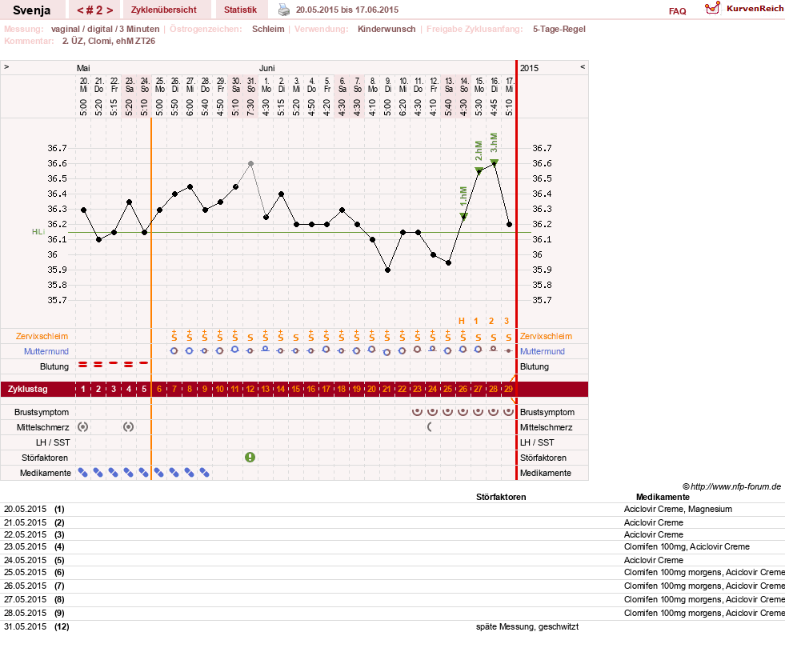The height and width of the screenshot is (672, 785).
Task: Click the Mittelschmerz mark on day 24
Action: click(x=430, y=427)
